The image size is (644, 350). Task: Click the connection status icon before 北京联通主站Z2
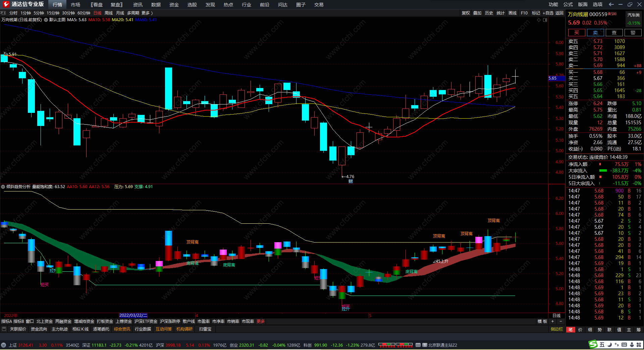click(x=418, y=345)
